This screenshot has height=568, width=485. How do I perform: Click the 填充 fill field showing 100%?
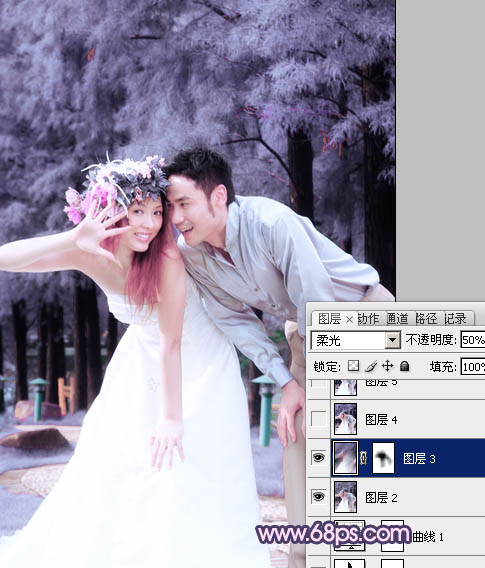point(473,367)
